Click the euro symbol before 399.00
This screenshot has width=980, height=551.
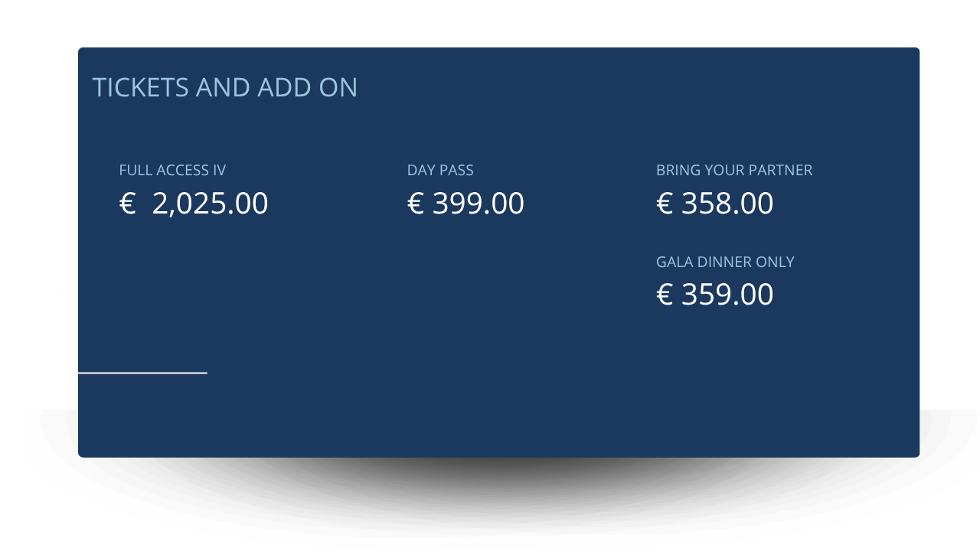click(416, 204)
